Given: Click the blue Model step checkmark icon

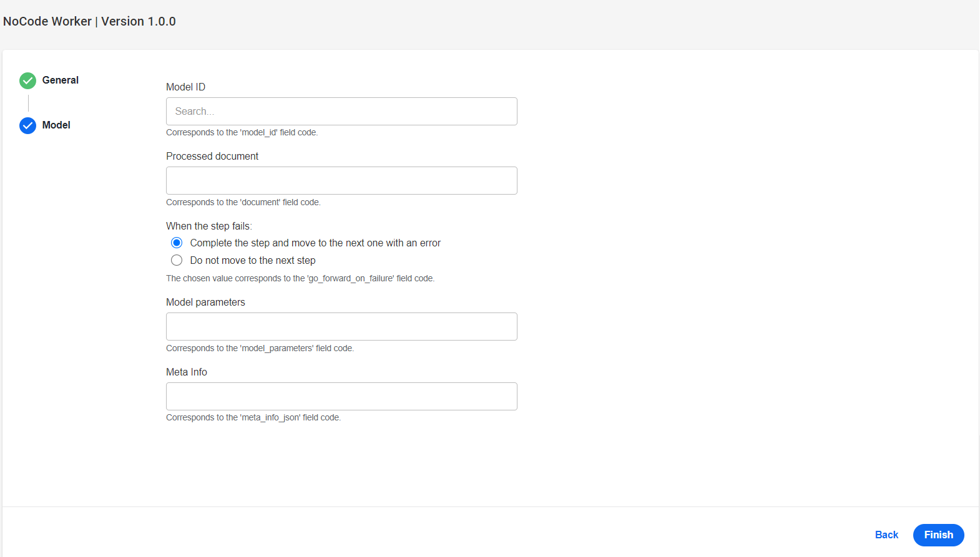Looking at the screenshot, I should 27,125.
